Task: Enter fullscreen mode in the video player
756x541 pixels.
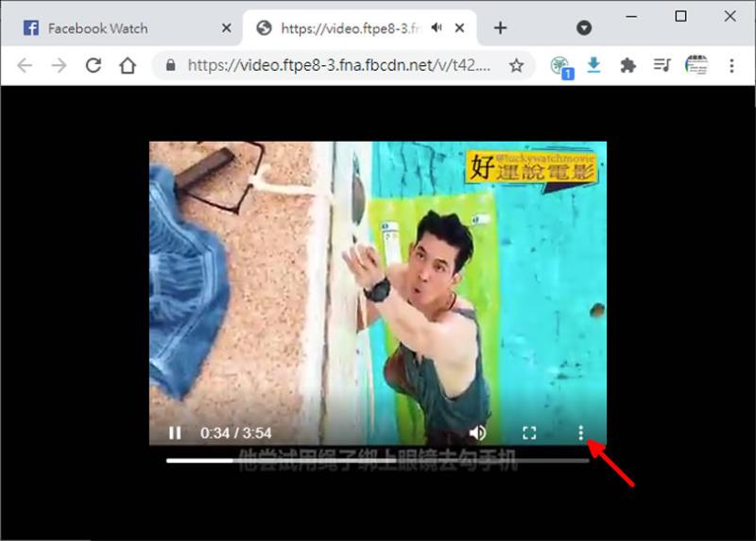Action: coord(529,432)
